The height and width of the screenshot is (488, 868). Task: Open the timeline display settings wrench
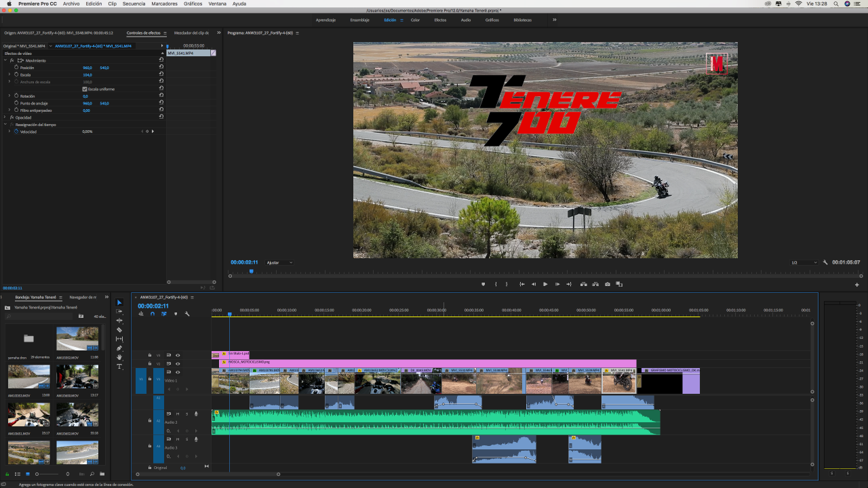pos(187,314)
